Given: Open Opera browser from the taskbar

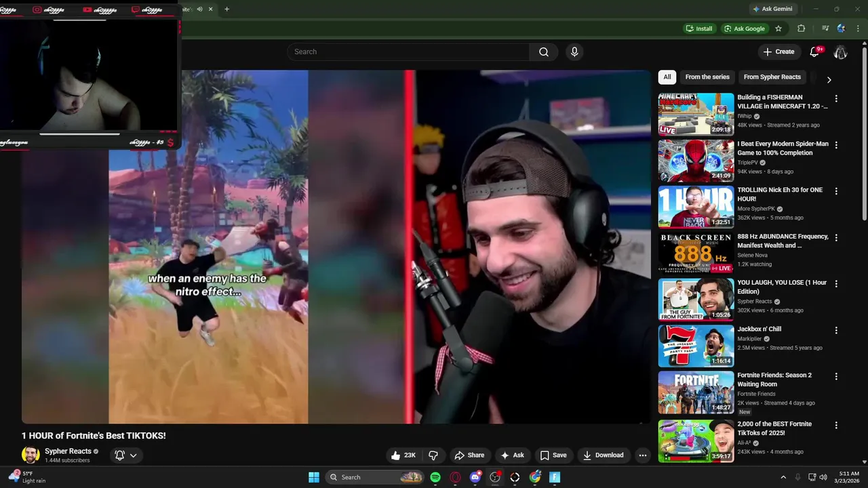Looking at the screenshot, I should 455,477.
